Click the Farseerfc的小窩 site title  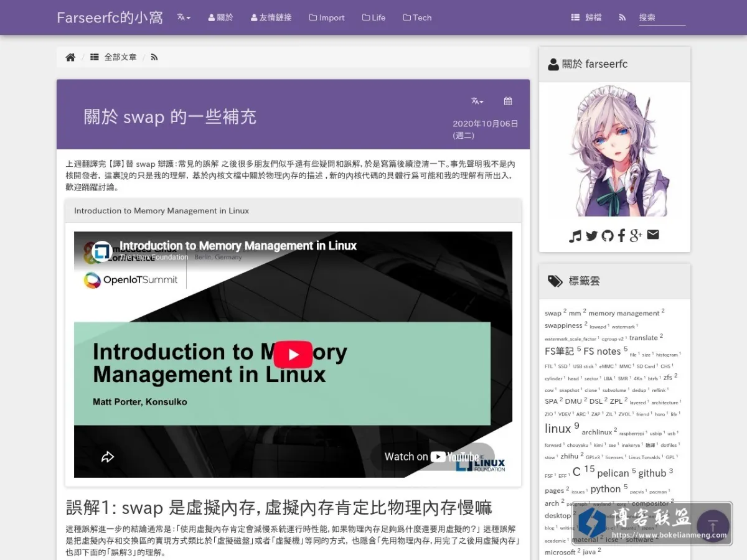click(110, 17)
